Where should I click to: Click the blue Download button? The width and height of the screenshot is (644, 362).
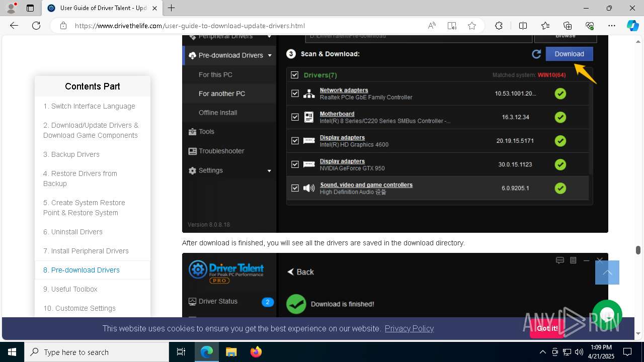pos(569,54)
